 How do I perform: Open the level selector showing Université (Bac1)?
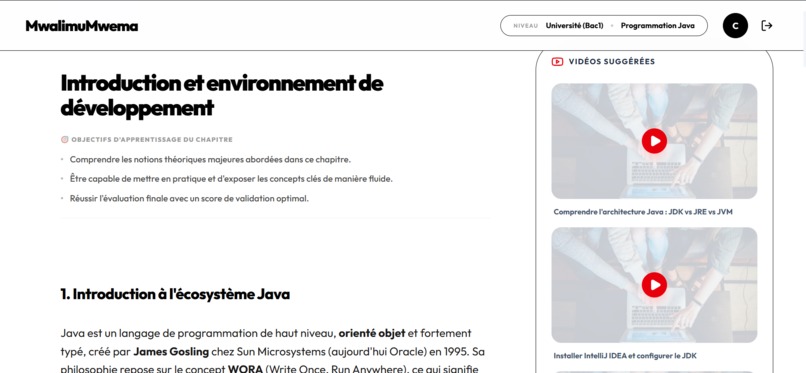574,26
